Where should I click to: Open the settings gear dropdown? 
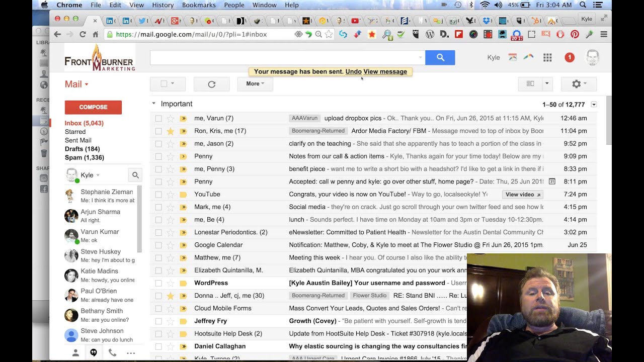coord(579,84)
